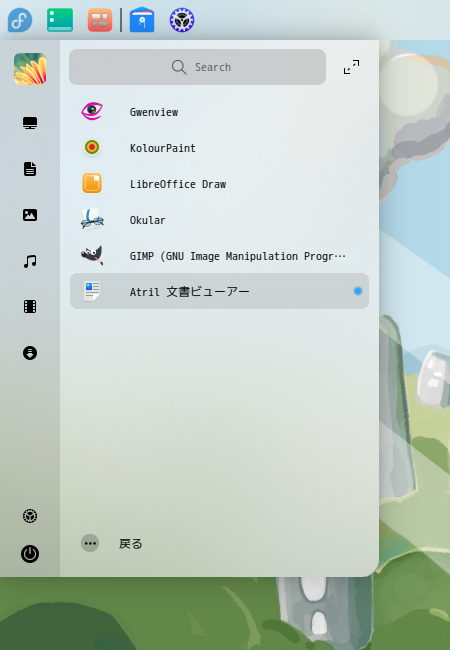The image size is (450, 650).
Task: Click the LibreOffice Draw orange icon
Action: [92, 183]
